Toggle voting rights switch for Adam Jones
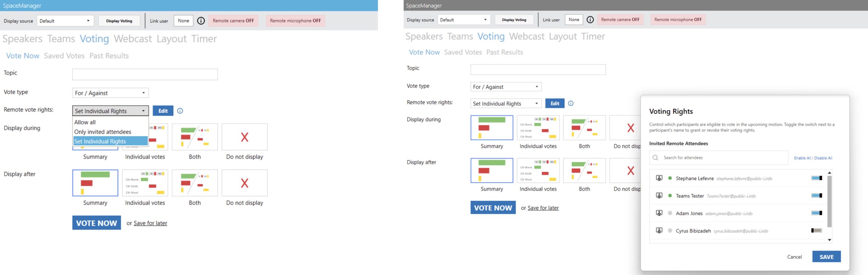 click(x=816, y=213)
